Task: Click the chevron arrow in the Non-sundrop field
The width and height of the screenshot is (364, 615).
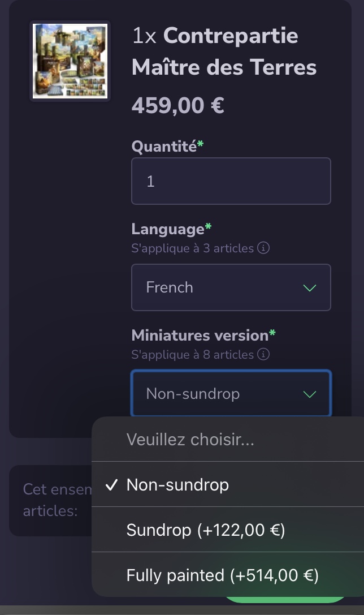Action: (309, 394)
